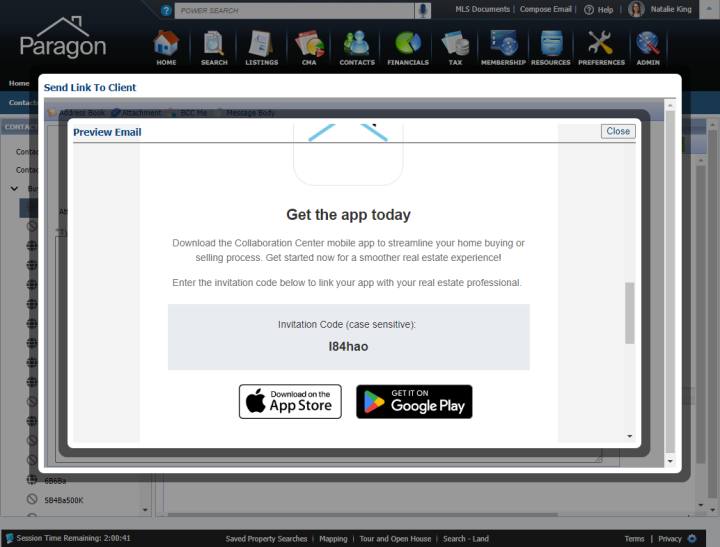Open Mapping shortcut in footer

coord(333,539)
